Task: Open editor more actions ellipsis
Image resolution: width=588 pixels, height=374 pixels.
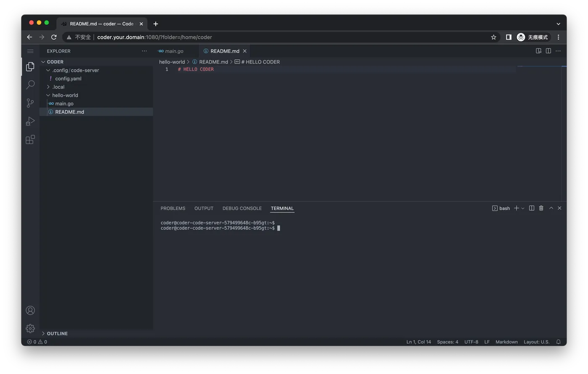Action: point(558,51)
